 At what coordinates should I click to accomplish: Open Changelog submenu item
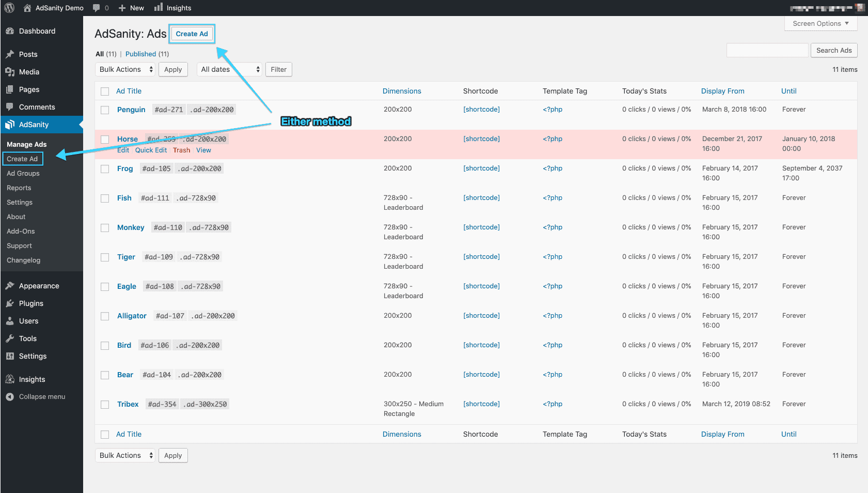click(23, 260)
